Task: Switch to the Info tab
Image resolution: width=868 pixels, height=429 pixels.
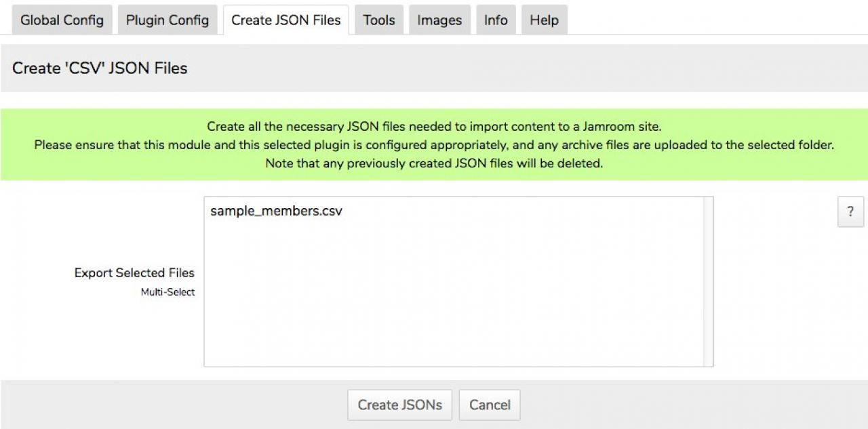Action: coord(495,20)
